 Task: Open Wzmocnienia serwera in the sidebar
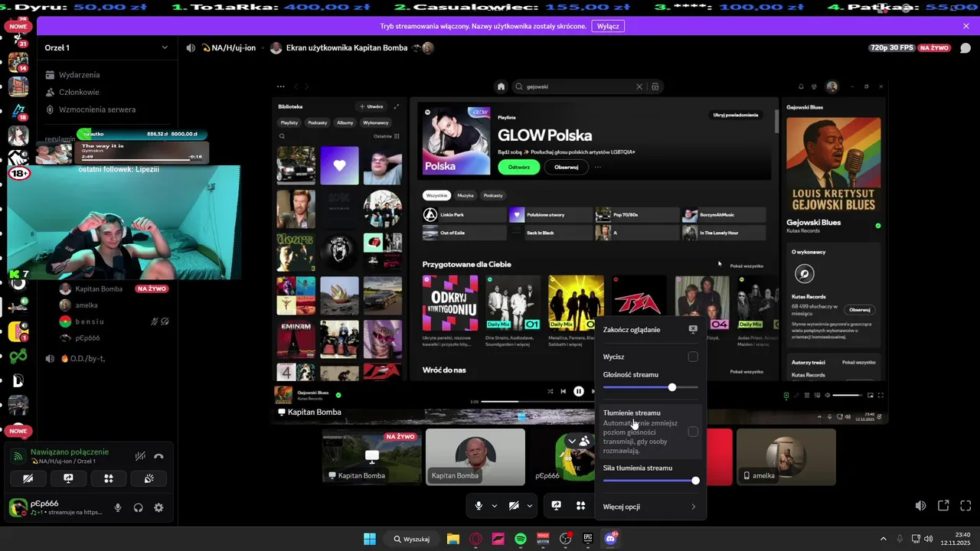[x=96, y=109]
